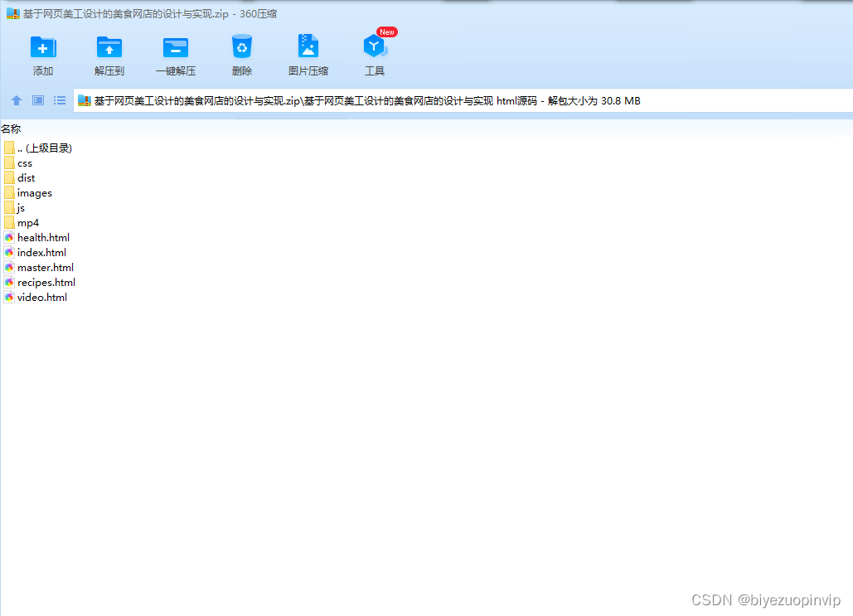Open the 工具 (Tools) icon

coord(375,46)
